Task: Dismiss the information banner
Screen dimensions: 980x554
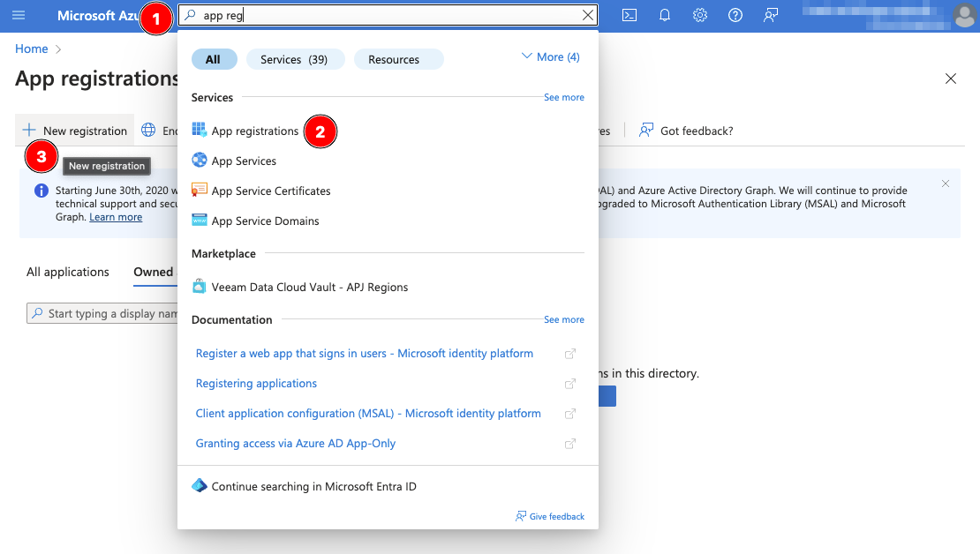Action: 945,183
